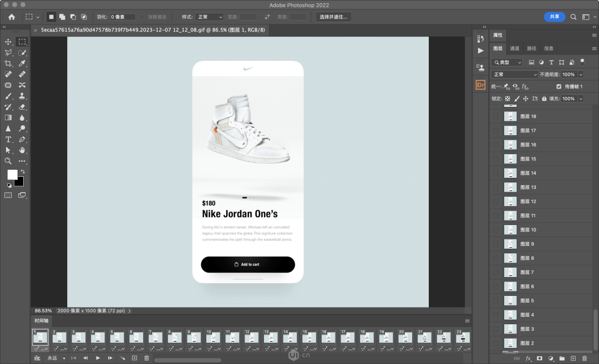Open the 样式 dropdown set to 正常
599x364 pixels.
coord(210,17)
